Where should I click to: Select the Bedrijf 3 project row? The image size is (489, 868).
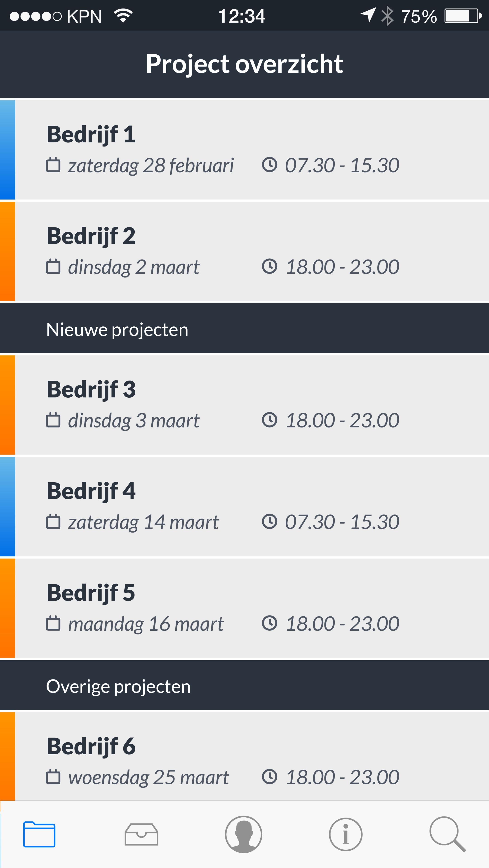point(236,405)
